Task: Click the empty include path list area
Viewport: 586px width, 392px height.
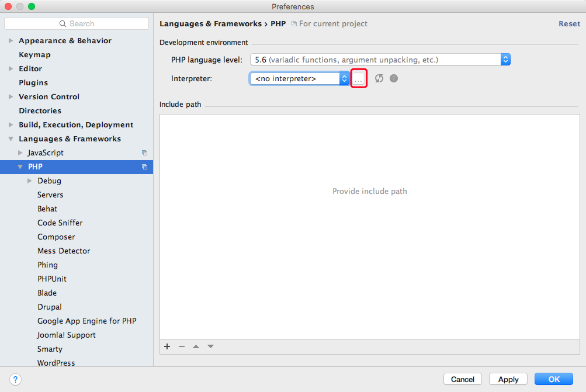Action: (x=370, y=227)
